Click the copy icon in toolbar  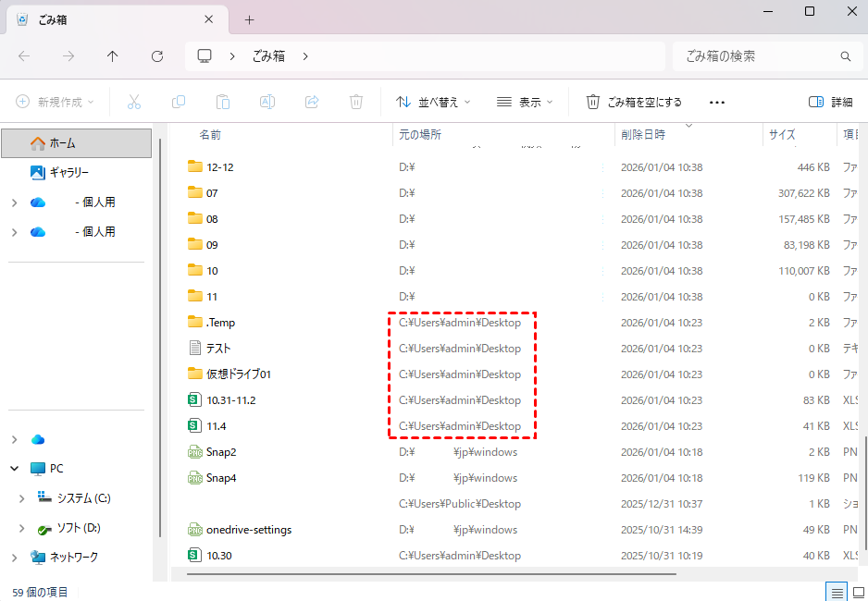(179, 102)
